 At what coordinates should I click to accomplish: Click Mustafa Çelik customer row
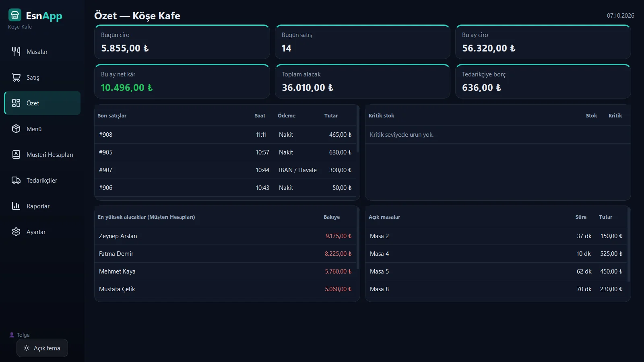[x=225, y=289]
